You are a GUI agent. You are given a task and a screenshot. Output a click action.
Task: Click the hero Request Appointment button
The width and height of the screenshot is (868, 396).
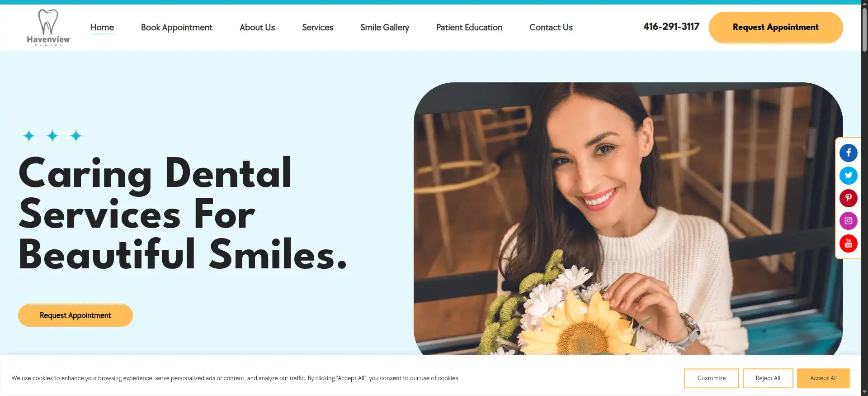coord(75,315)
